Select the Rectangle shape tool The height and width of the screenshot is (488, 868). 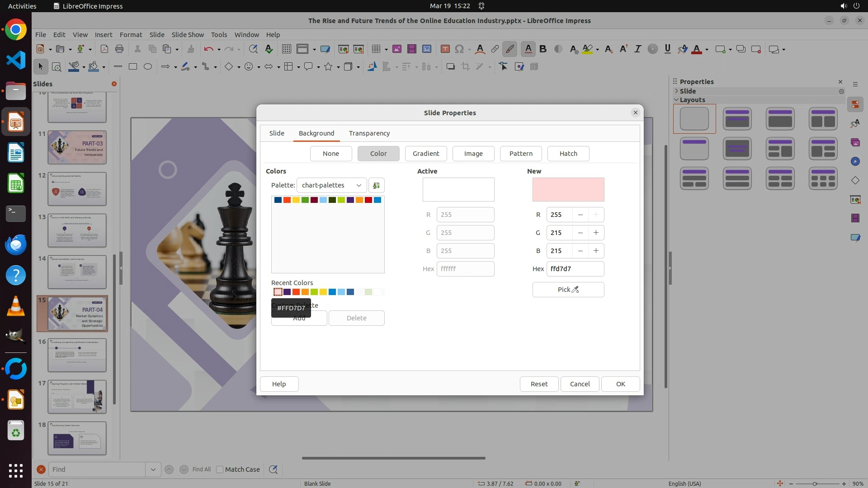click(x=132, y=67)
